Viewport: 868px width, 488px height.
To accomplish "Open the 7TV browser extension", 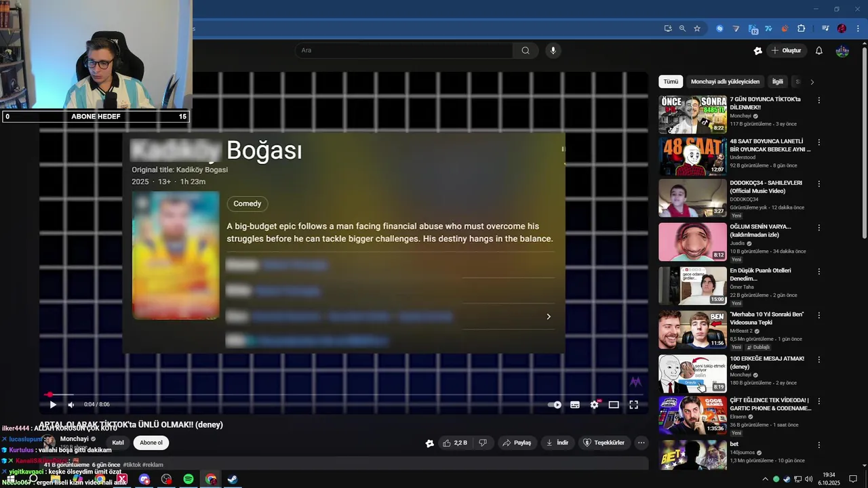I will click(x=768, y=28).
